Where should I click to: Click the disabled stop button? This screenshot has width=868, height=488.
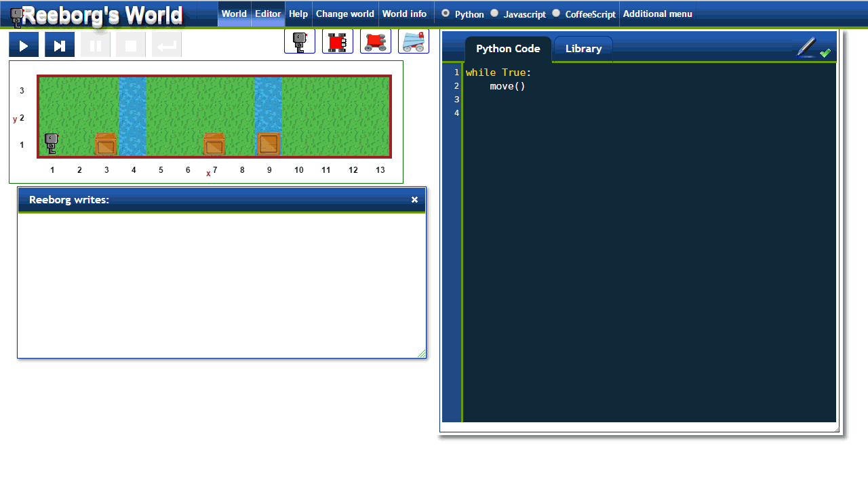131,45
